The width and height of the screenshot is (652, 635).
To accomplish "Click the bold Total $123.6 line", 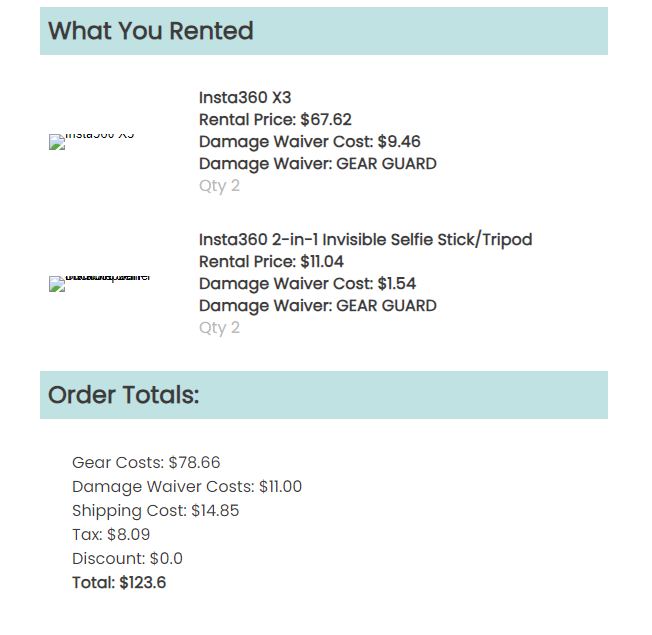I will tap(119, 583).
